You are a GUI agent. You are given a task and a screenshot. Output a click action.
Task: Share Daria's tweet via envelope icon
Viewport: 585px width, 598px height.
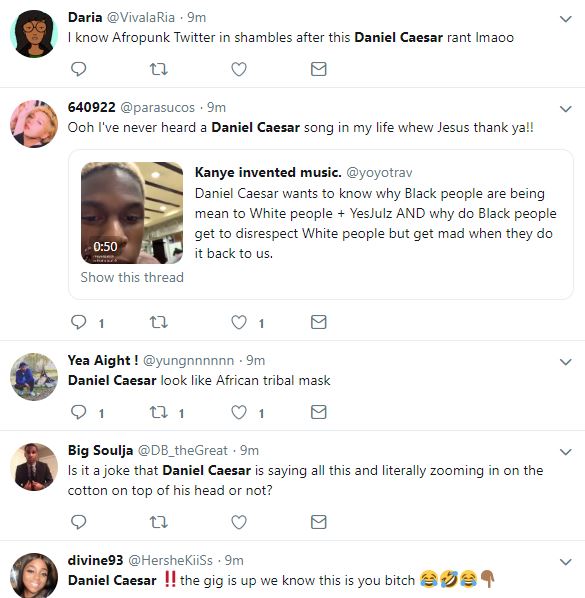pos(318,69)
